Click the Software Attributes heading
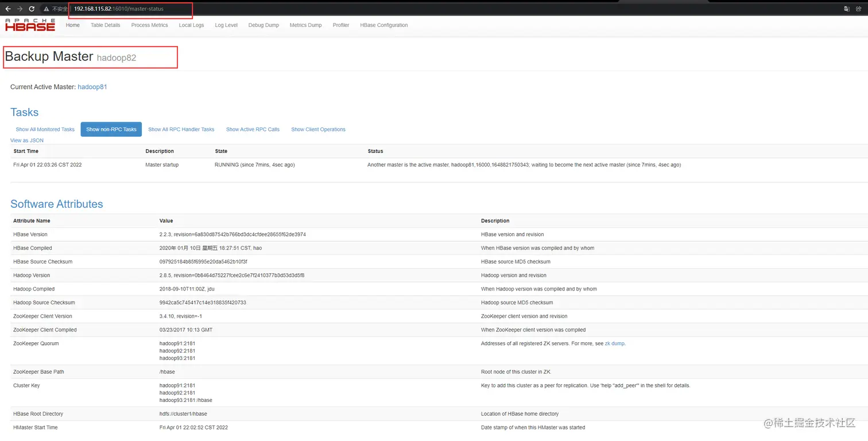 [x=57, y=204]
